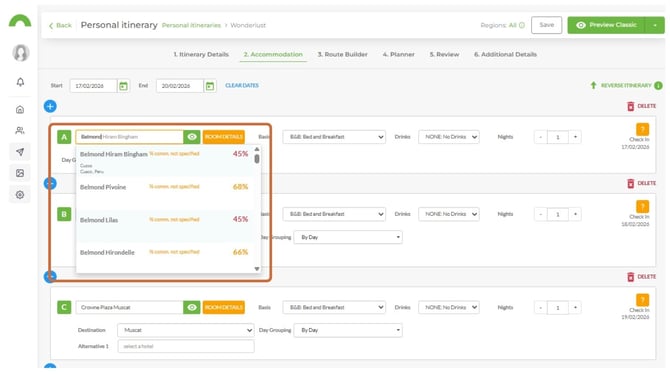Preview hotel with eye in row A
This screenshot has height=375, width=670.
tap(192, 137)
